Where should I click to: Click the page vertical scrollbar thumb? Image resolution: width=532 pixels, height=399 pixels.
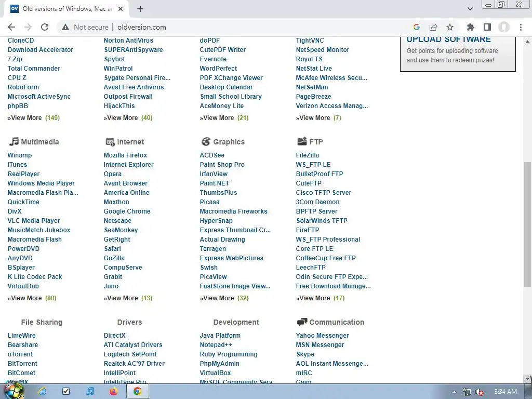click(527, 224)
